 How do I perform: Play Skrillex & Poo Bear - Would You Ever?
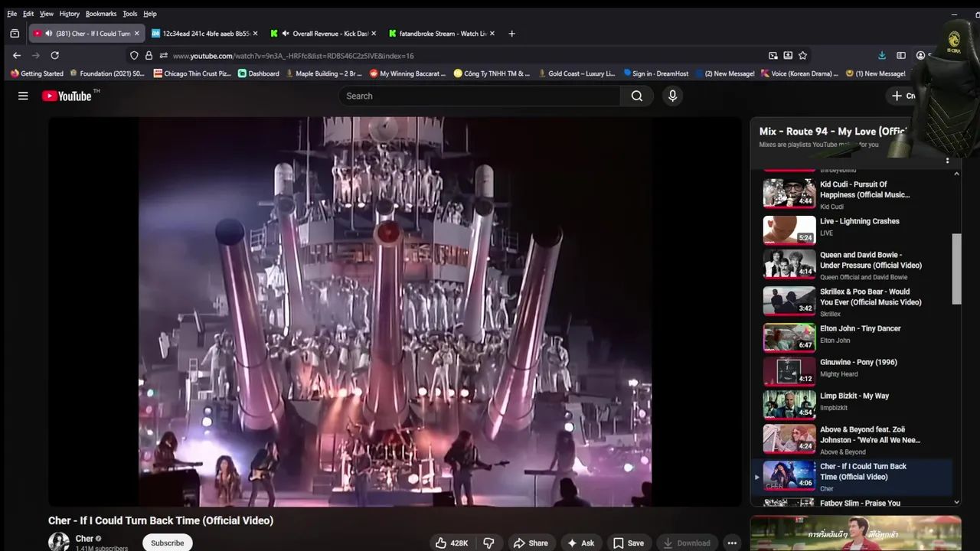click(x=851, y=302)
